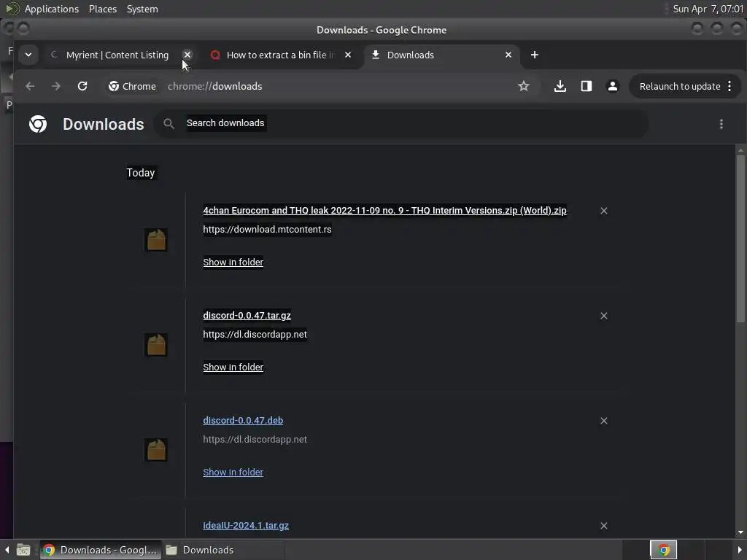Click the https://download.mtcontent.rs source URL

click(x=267, y=230)
